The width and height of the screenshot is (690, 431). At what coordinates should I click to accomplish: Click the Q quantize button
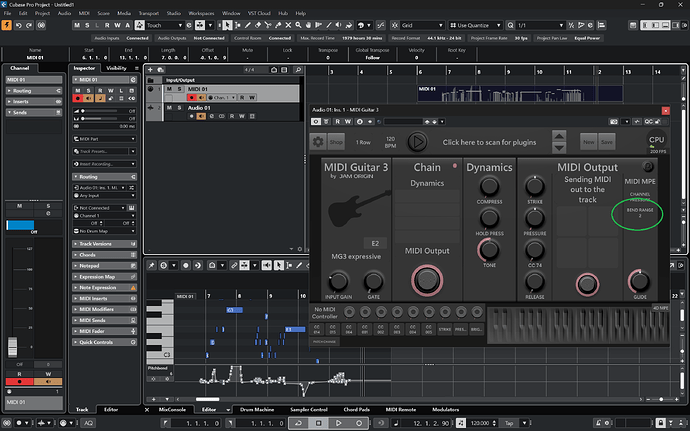point(510,26)
